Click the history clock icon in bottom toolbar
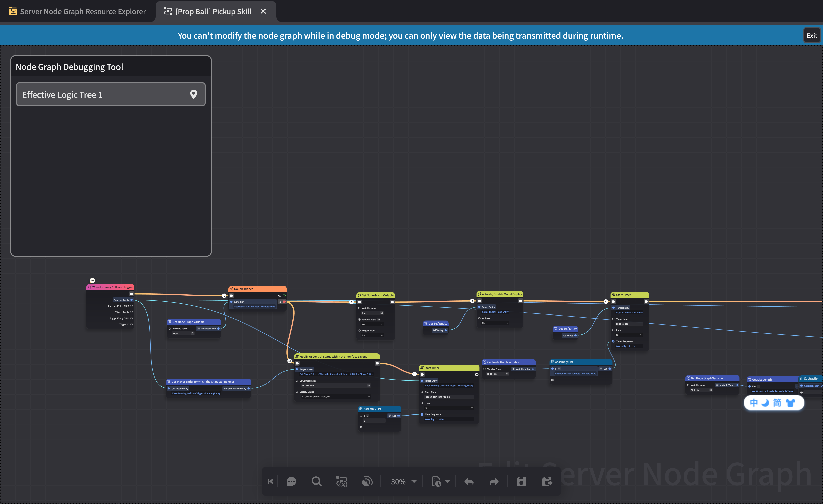 pos(436,481)
